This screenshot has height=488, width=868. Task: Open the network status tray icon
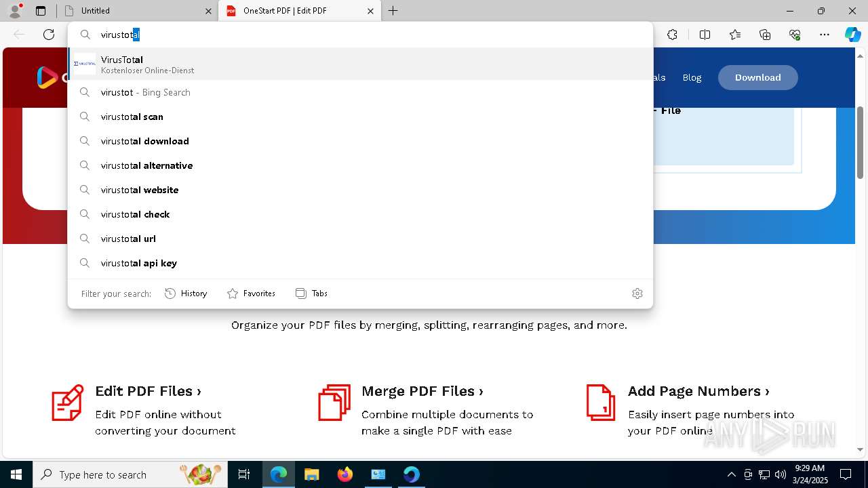tap(764, 474)
